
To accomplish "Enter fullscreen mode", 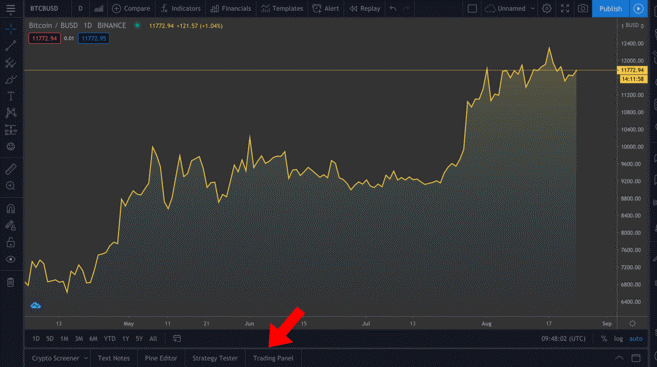I will click(565, 9).
